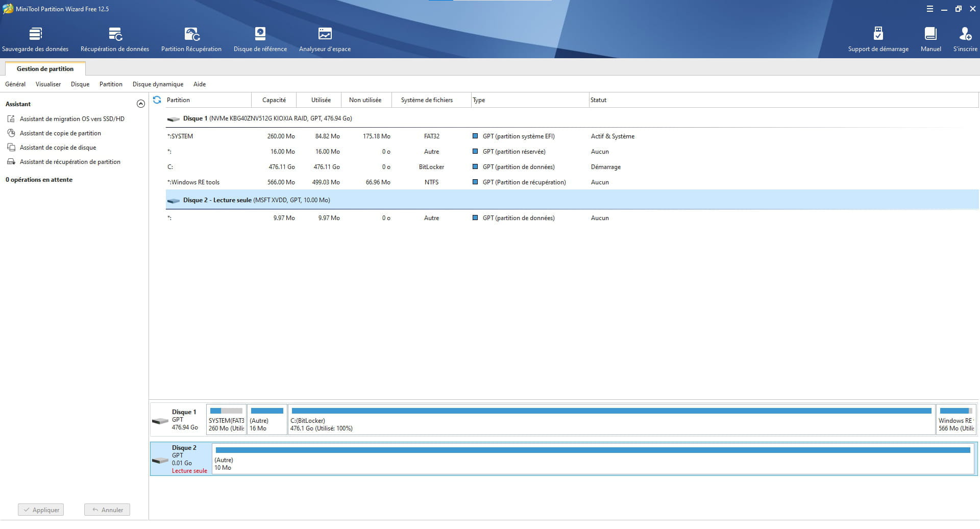The height and width of the screenshot is (529, 980).
Task: Click the copie de disque icon
Action: click(11, 148)
